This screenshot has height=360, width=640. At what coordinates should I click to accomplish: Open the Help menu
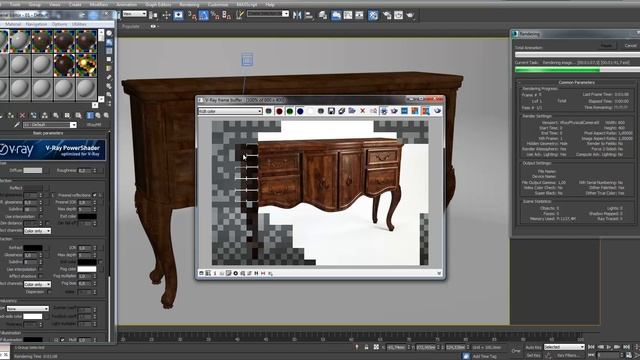tap(270, 4)
